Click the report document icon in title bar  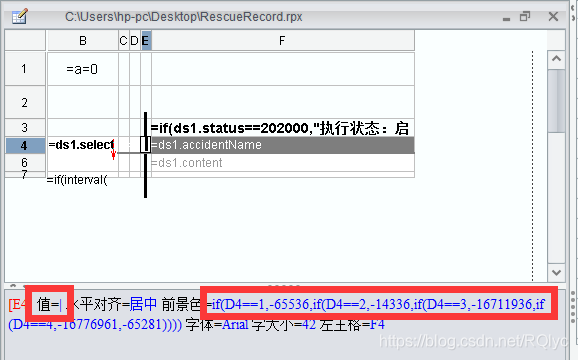click(19, 17)
